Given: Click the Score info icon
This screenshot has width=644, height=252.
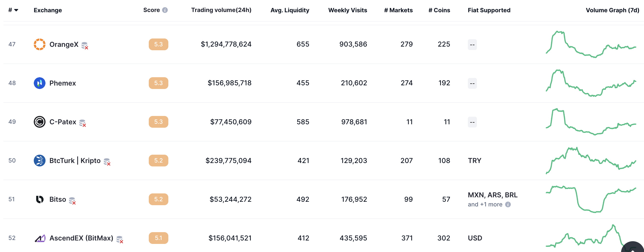Looking at the screenshot, I should 165,10.
